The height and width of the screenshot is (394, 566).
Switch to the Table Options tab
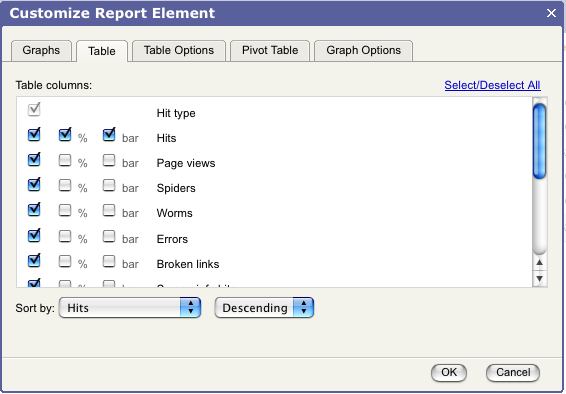click(179, 51)
